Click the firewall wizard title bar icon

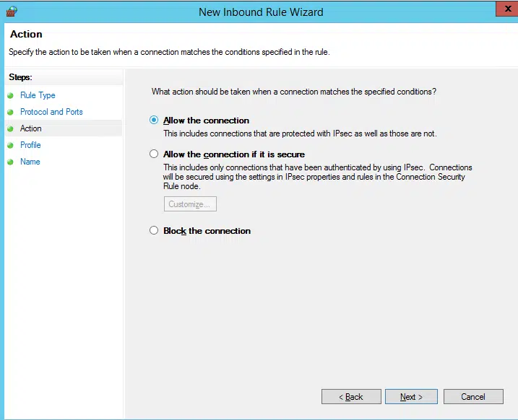pyautogui.click(x=12, y=12)
